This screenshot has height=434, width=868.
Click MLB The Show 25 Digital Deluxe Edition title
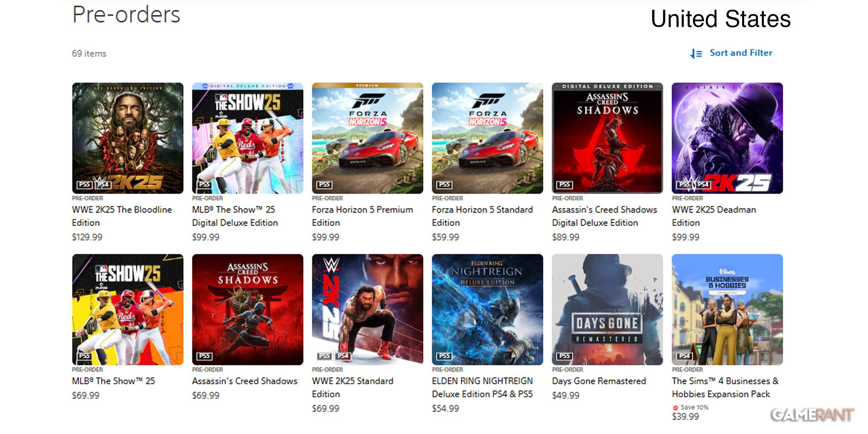(x=235, y=216)
